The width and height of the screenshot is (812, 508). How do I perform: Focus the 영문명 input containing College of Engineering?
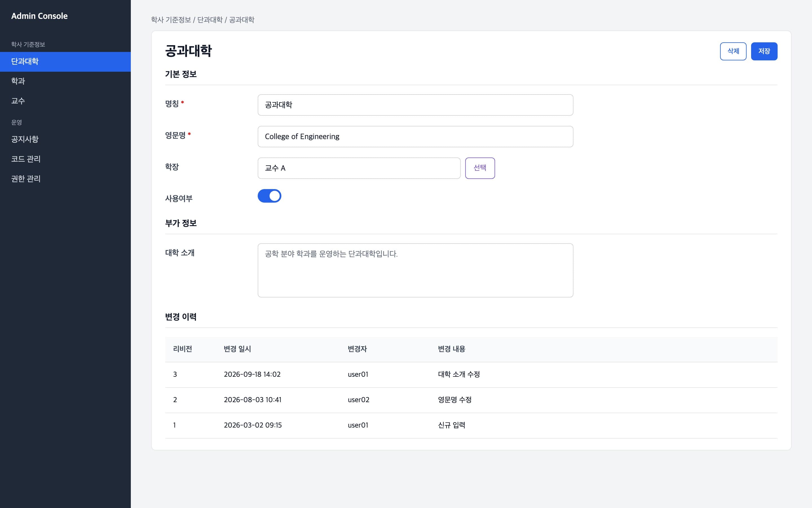(x=415, y=136)
